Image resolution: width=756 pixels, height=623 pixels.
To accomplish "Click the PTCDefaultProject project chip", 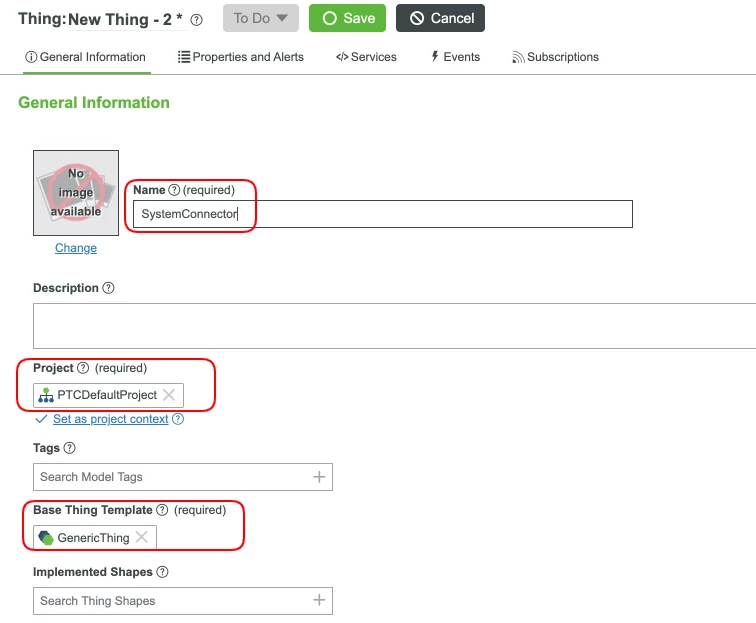I will (x=108, y=395).
